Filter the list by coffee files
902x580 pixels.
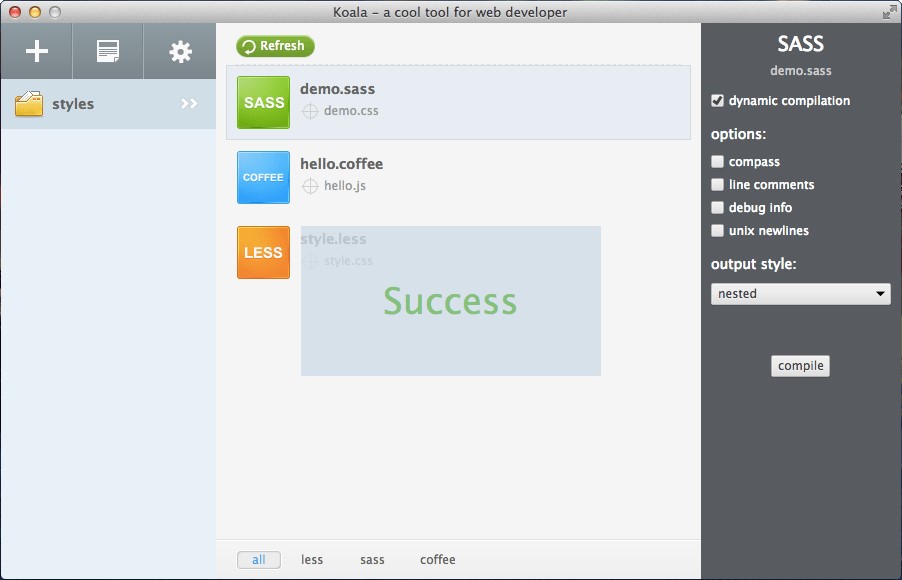tap(438, 559)
